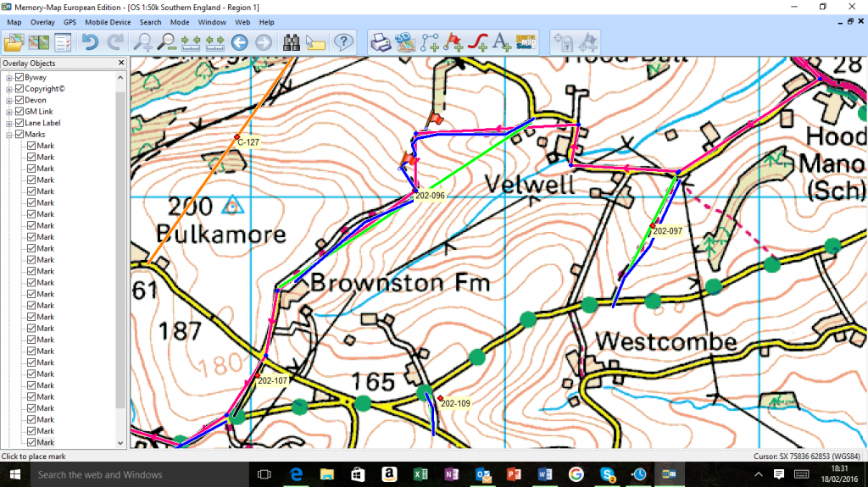The image size is (868, 487).
Task: Uncheck the Byway overlay checkbox
Action: tap(19, 78)
